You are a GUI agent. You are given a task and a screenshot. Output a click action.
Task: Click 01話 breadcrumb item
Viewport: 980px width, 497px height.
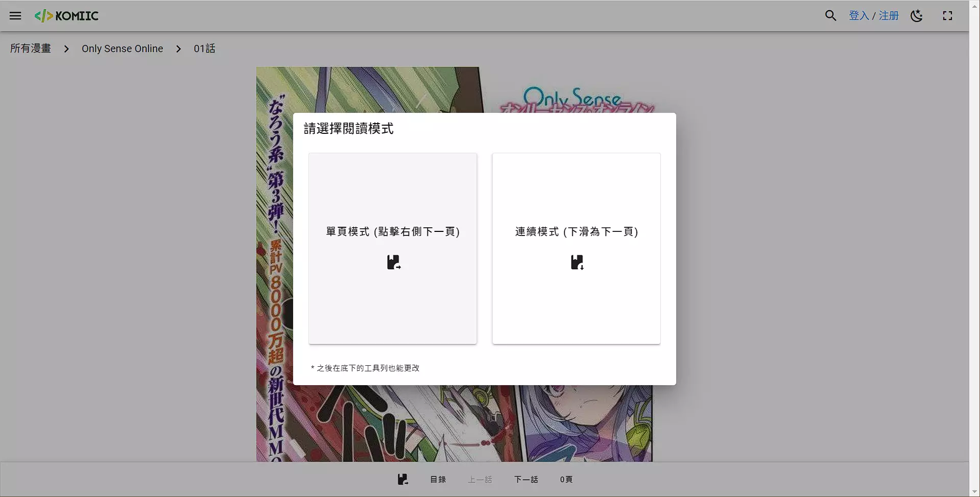(204, 49)
